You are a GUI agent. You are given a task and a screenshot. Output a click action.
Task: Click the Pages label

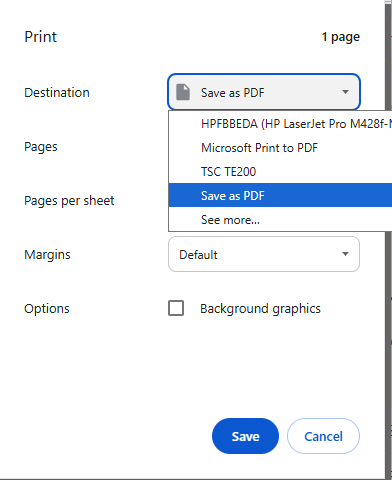[x=41, y=147]
